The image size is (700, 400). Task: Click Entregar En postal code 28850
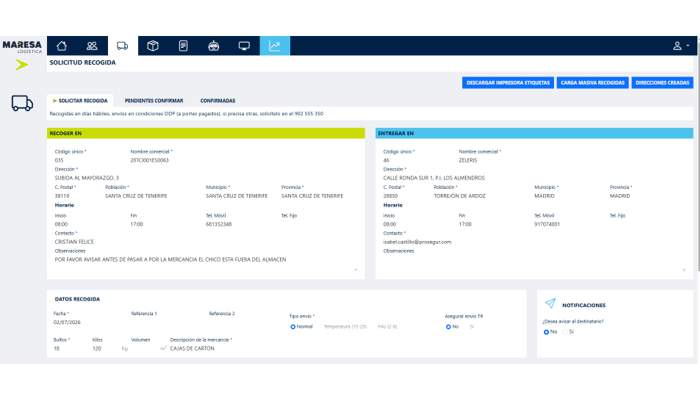coord(405,196)
